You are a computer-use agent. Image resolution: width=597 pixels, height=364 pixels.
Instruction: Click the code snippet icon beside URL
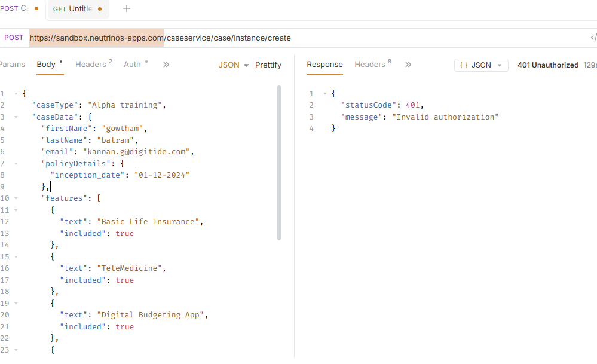coord(593,38)
